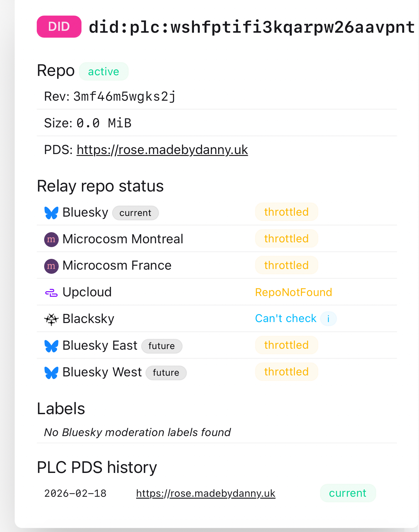The width and height of the screenshot is (419, 532).
Task: Click the active repo status badge
Action: [103, 71]
